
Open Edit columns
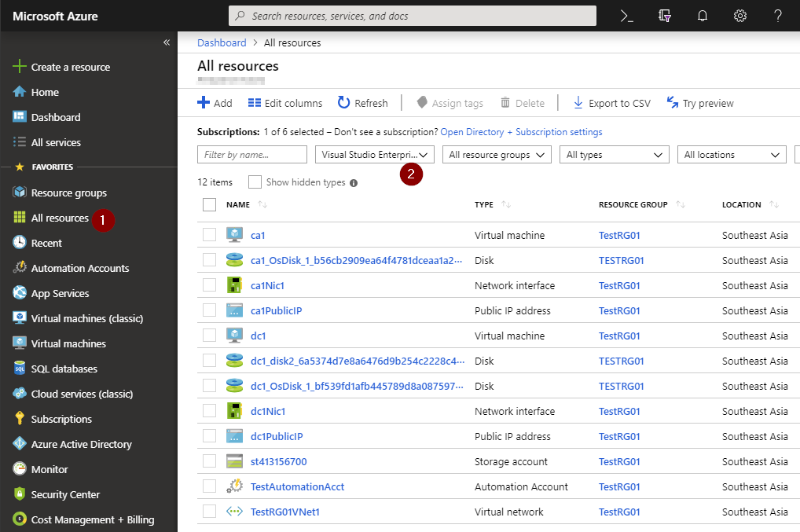(285, 103)
